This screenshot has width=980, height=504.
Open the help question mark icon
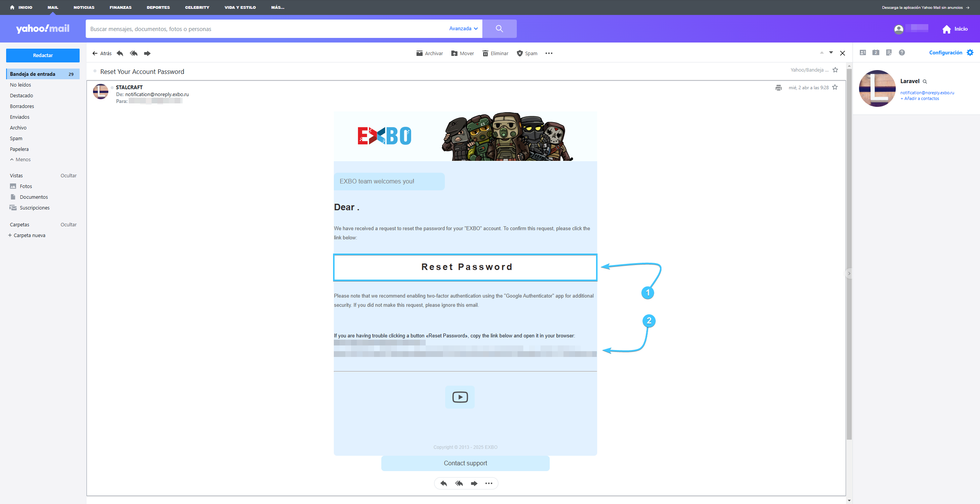point(902,52)
